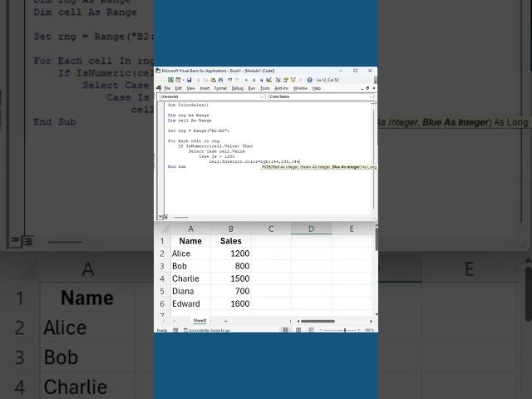The width and height of the screenshot is (532, 399).
Task: Open the Insert menu in VBA editor
Action: pyautogui.click(x=204, y=88)
